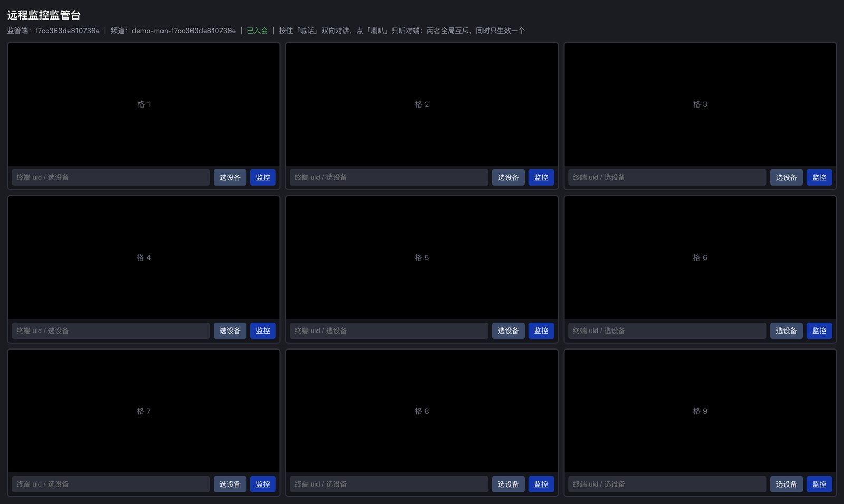844x504 pixels.
Task: Select the video pane 格 8
Action: point(422,411)
